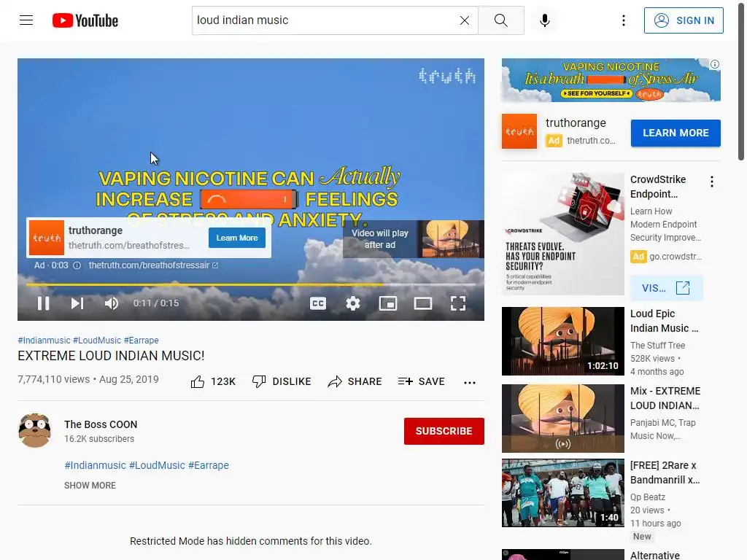
Task: Switch to the miniplayer
Action: [388, 303]
